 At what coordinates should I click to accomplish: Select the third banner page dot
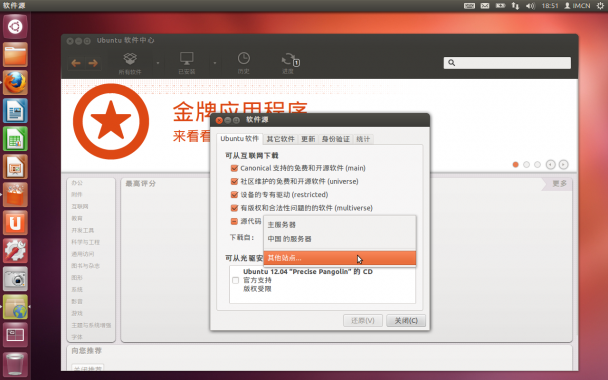click(x=537, y=165)
